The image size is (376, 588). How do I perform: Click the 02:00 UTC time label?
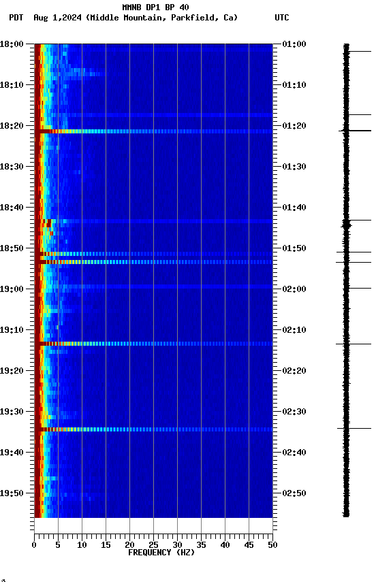(294, 289)
